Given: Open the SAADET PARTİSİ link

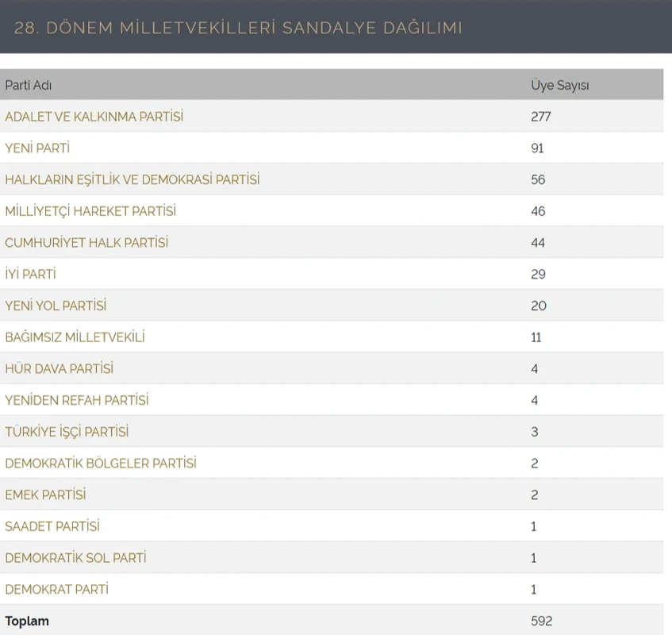Looking at the screenshot, I should [x=52, y=526].
